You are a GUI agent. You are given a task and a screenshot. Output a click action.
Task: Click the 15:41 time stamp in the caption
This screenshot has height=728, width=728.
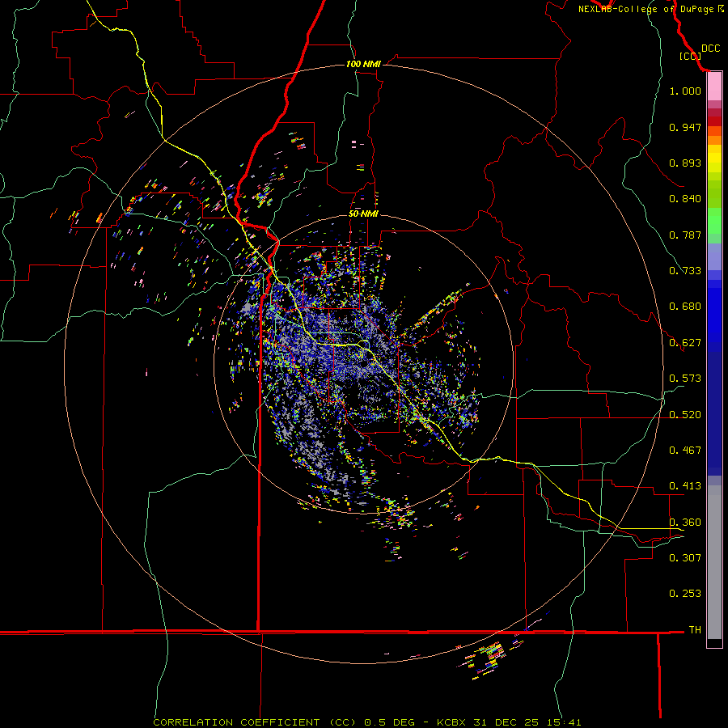click(564, 722)
